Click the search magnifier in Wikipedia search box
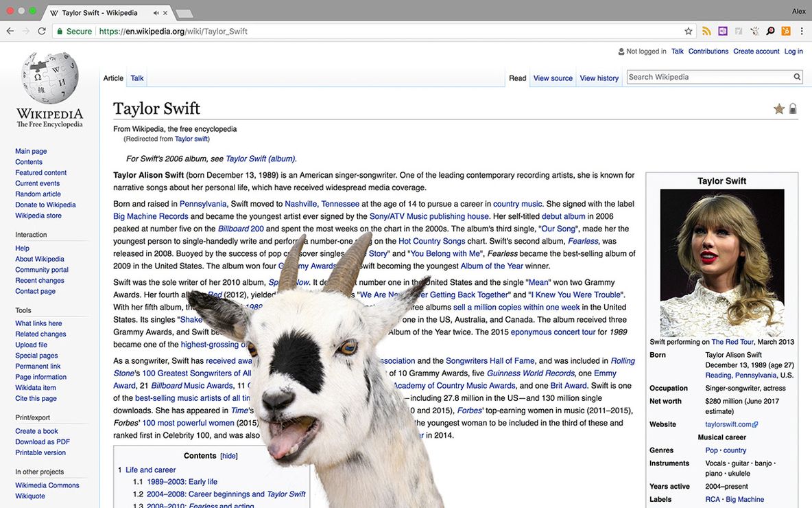Viewport: 812px width, 508px height. 797,77
